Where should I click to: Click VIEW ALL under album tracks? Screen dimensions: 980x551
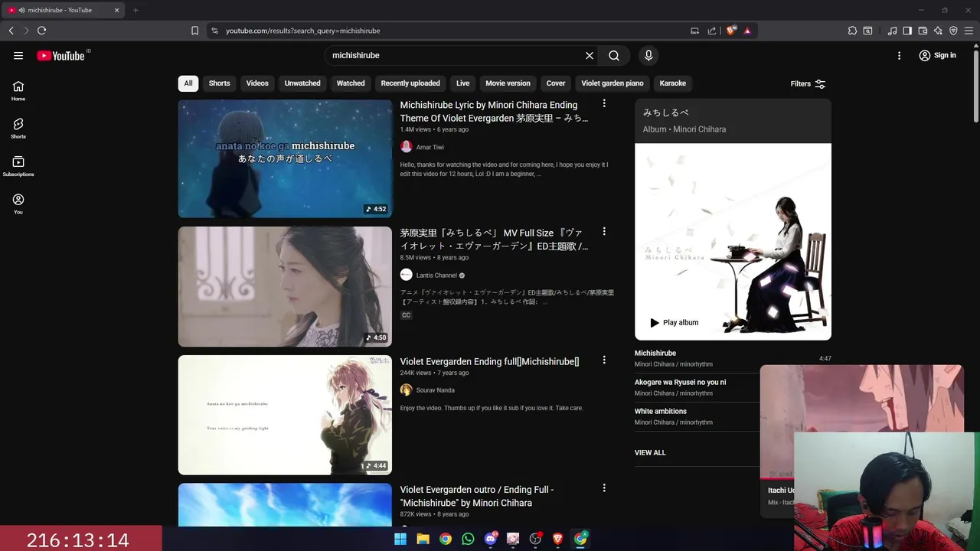(x=650, y=452)
